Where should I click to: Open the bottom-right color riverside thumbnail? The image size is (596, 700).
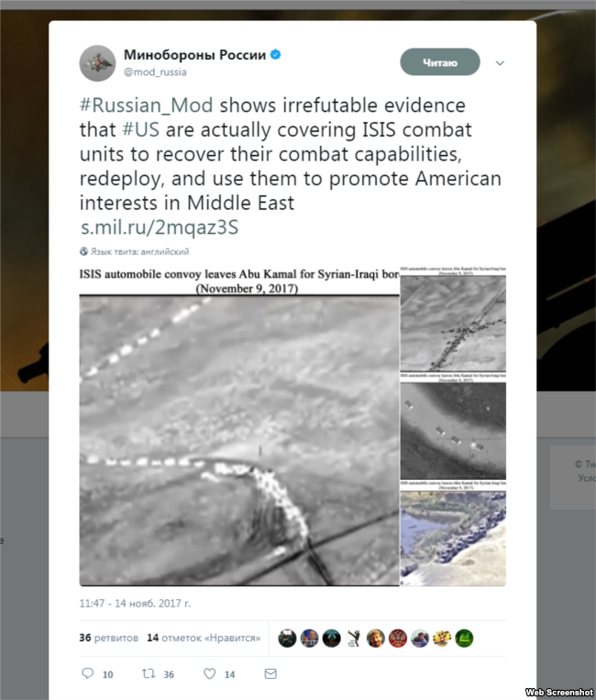[x=453, y=533]
